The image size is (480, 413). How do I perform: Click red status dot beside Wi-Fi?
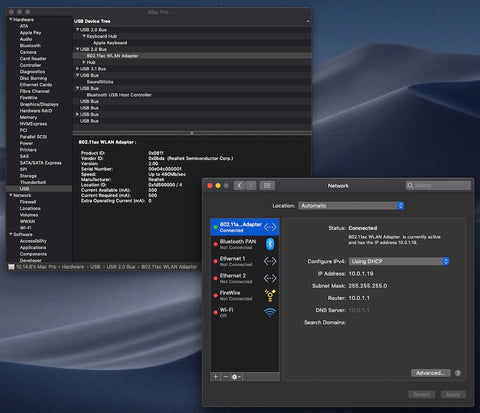click(216, 313)
